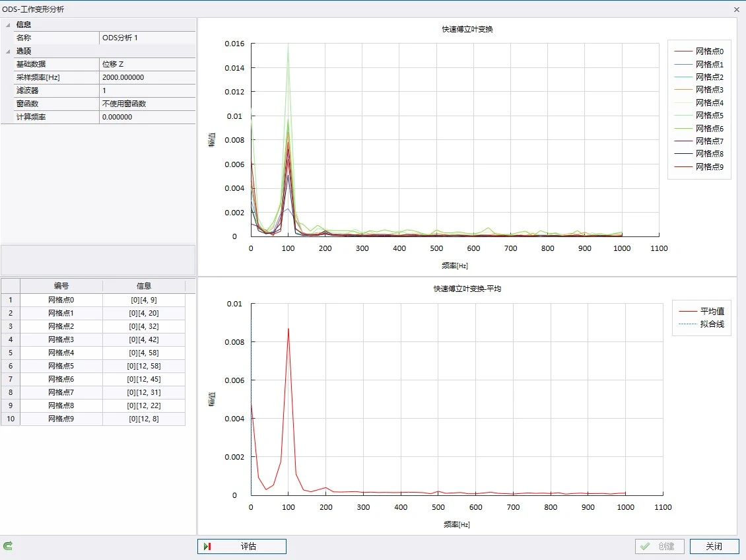Viewport: 746px width, 560px height.
Task: Close the ODS dialog with X icon
Action: (x=737, y=9)
